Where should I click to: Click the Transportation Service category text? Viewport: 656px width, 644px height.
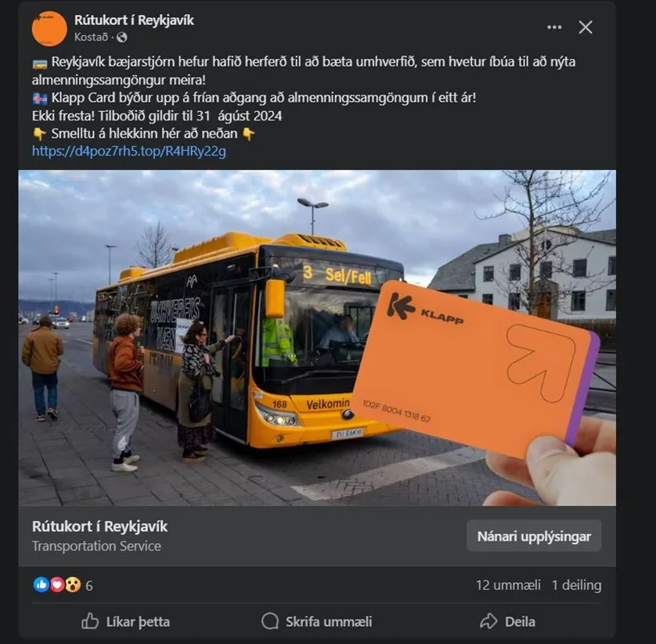pos(96,546)
